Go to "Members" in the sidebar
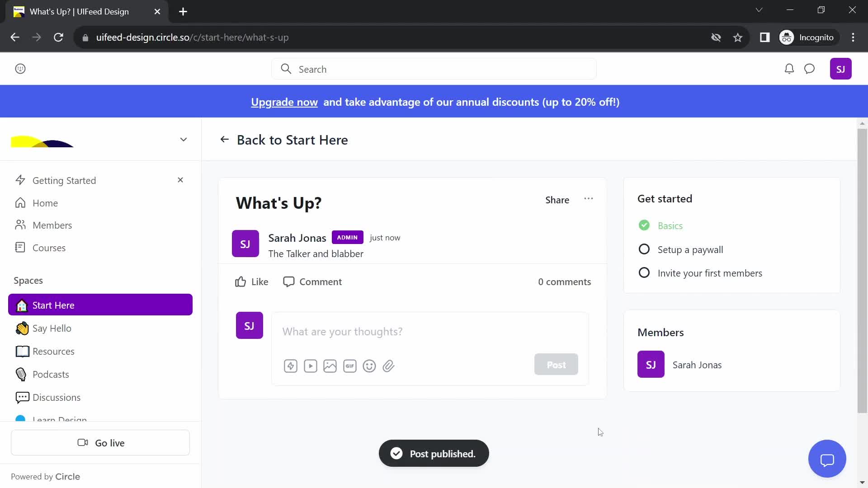The image size is (868, 488). (x=52, y=225)
